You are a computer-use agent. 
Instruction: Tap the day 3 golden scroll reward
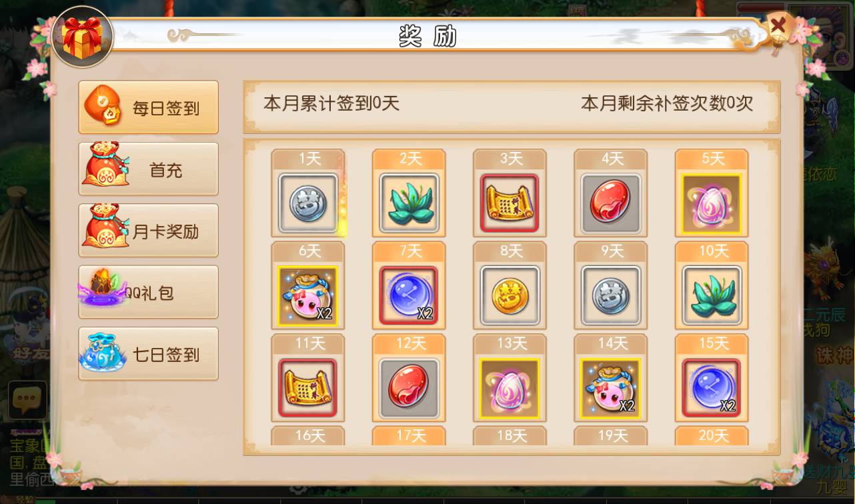click(x=510, y=203)
